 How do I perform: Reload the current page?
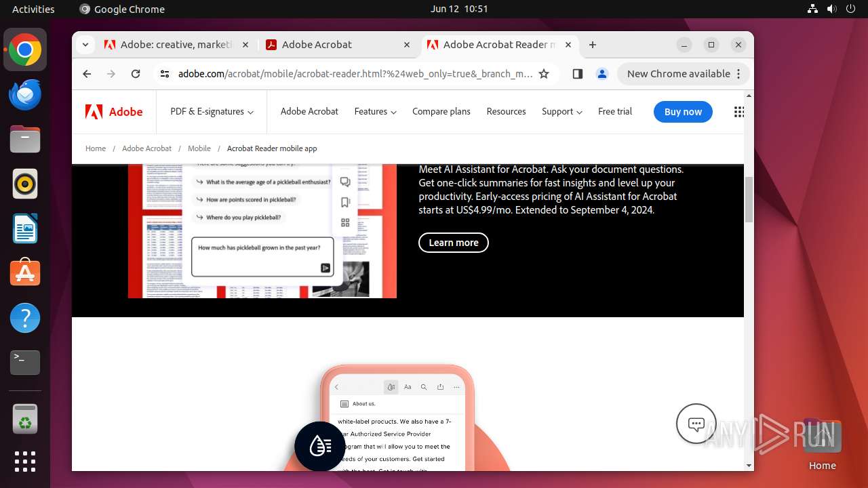click(136, 74)
